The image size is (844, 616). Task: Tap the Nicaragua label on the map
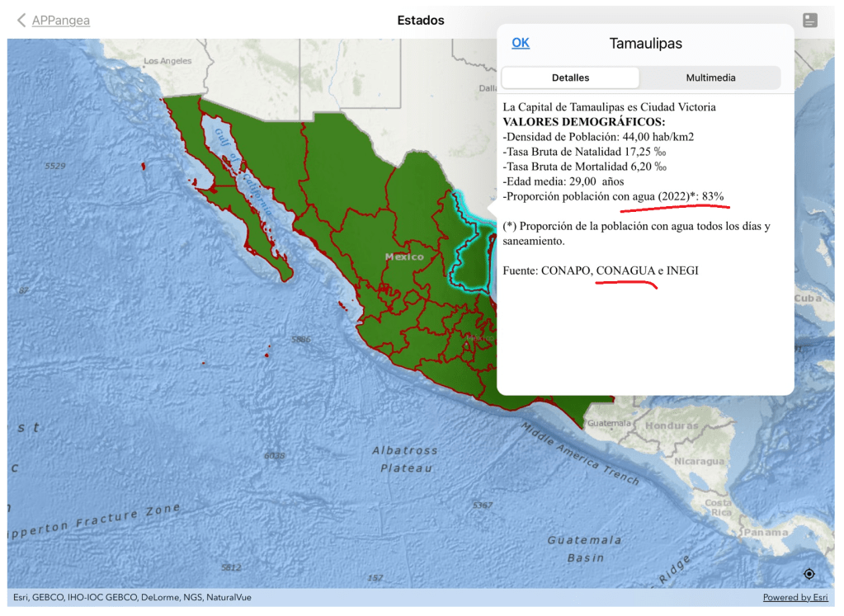coord(699,462)
